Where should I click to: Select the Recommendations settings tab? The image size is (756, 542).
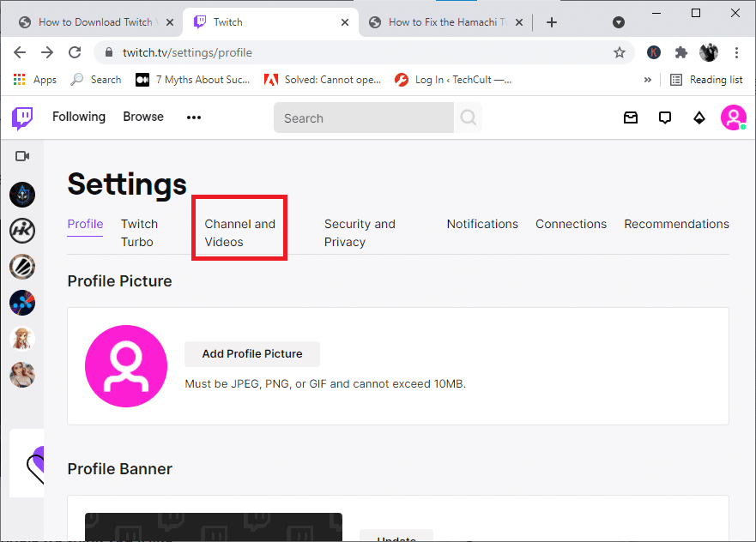click(676, 224)
